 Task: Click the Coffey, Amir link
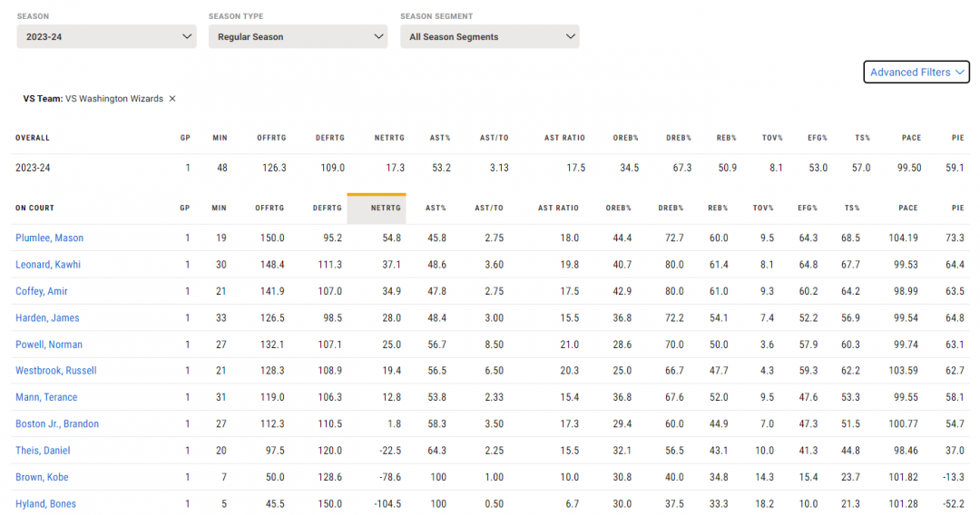[41, 292]
